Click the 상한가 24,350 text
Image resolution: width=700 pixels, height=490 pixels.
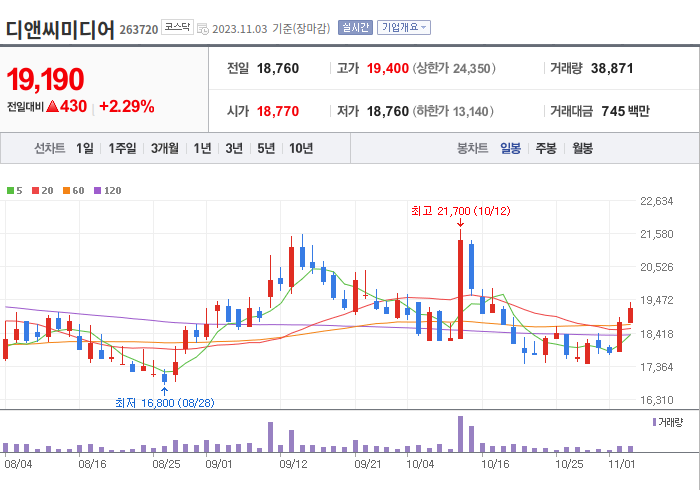click(454, 68)
